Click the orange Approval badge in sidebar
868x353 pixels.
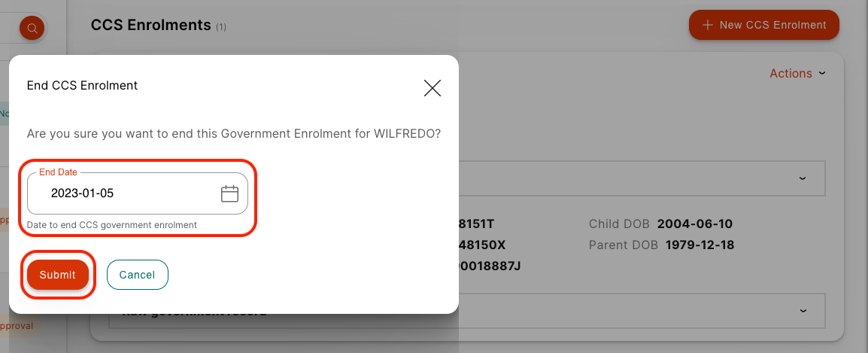(15, 326)
